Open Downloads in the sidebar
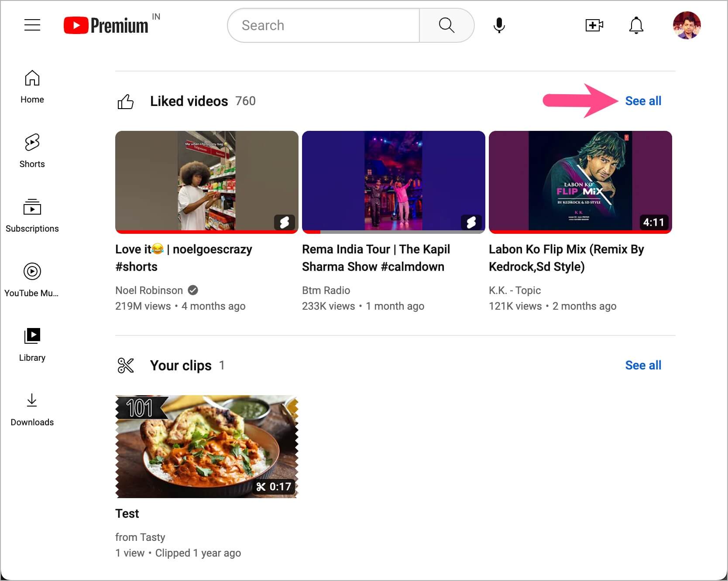Viewport: 728px width, 581px height. [x=32, y=409]
